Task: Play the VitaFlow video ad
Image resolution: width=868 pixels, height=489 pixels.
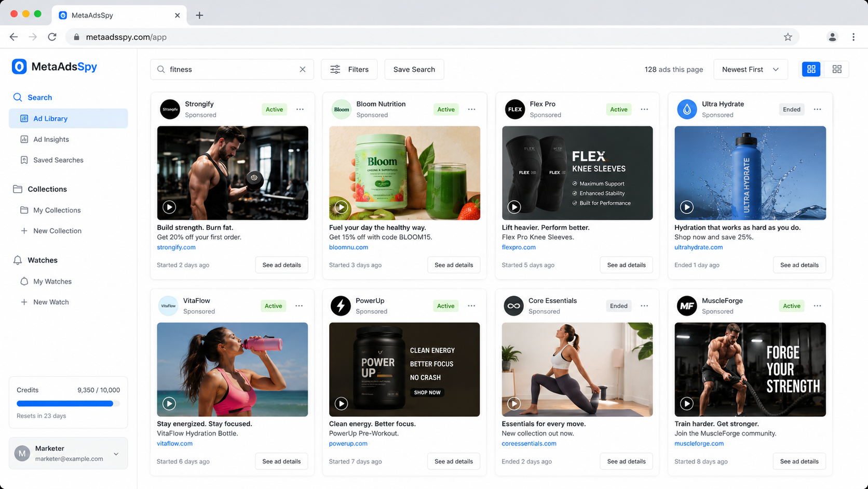Action: point(169,403)
